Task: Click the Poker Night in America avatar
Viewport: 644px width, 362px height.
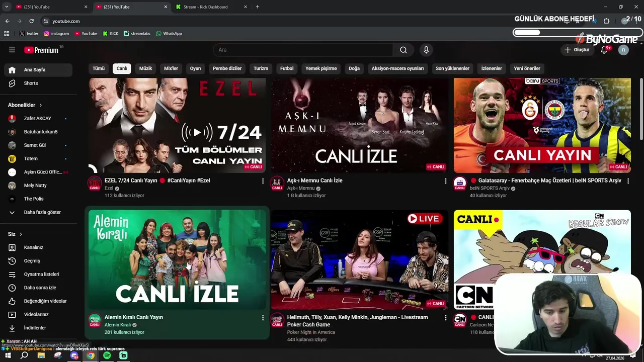Action: coord(277,320)
